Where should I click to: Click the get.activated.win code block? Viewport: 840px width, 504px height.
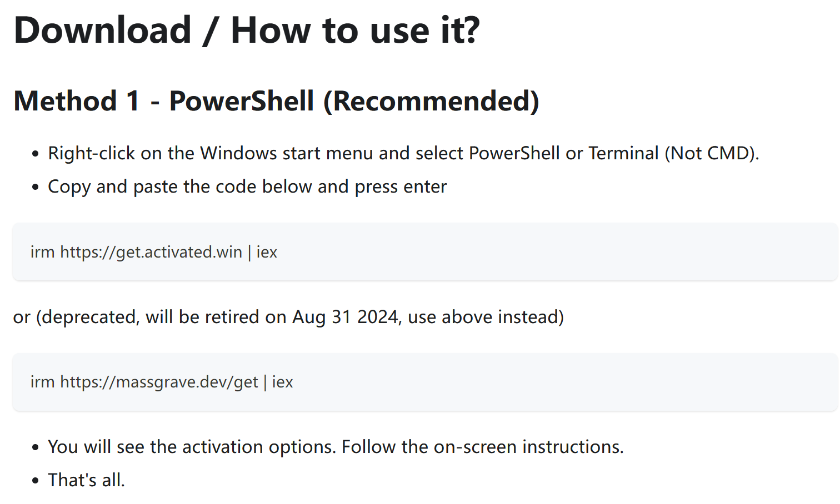(x=425, y=252)
